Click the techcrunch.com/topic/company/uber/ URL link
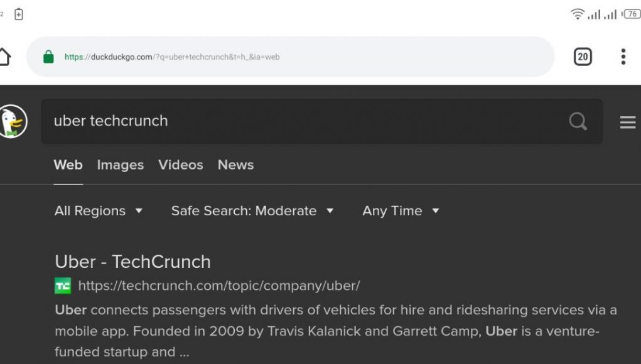Screen dimensions: 641x364 pos(219,286)
